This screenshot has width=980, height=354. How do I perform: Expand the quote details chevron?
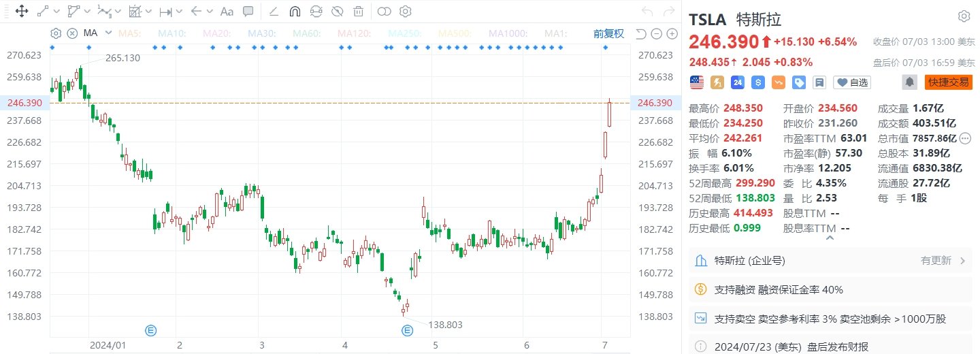[830, 238]
